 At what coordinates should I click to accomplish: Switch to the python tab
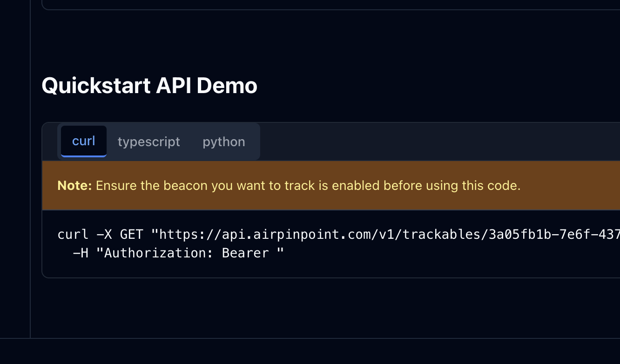[x=224, y=142]
